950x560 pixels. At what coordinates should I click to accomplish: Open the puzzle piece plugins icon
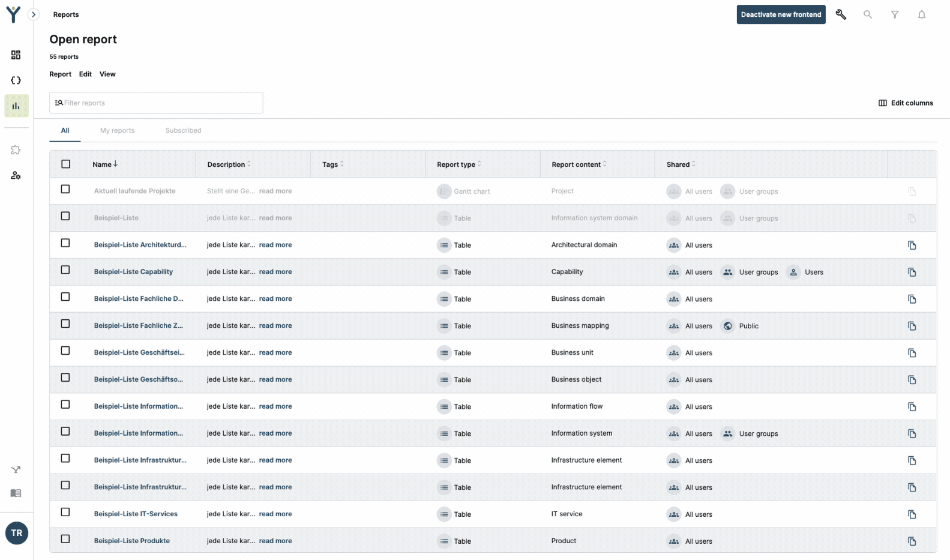pos(16,150)
